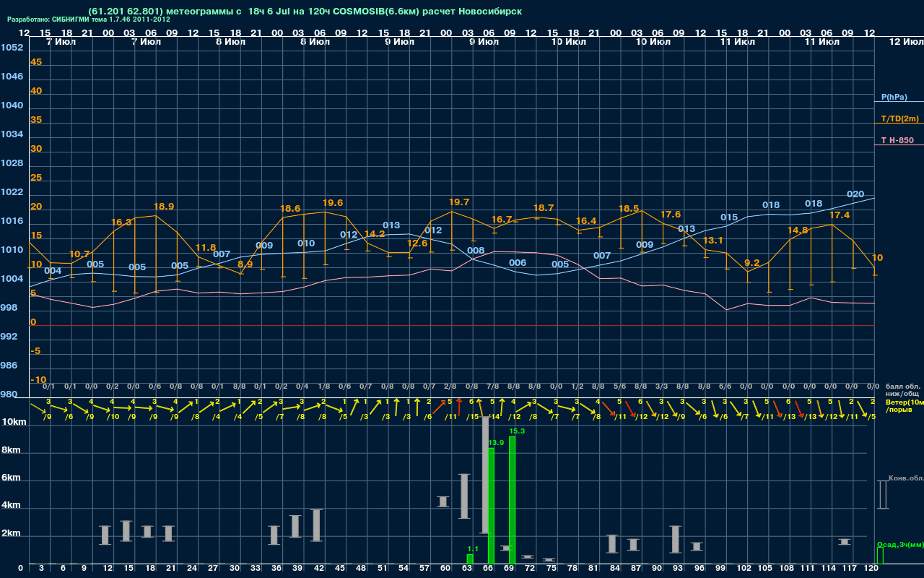Click the -10 temperature axis label
This screenshot has height=578, width=924.
tap(38, 380)
